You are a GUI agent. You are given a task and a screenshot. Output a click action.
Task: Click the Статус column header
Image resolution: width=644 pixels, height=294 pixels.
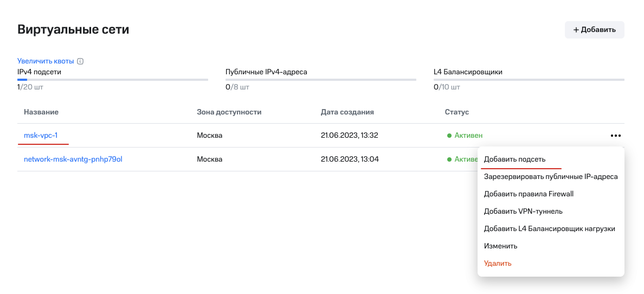(x=457, y=112)
